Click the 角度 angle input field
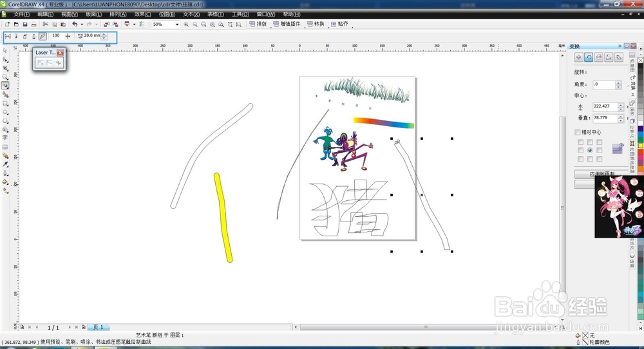Viewport: 644px width, 349px height. (x=604, y=84)
